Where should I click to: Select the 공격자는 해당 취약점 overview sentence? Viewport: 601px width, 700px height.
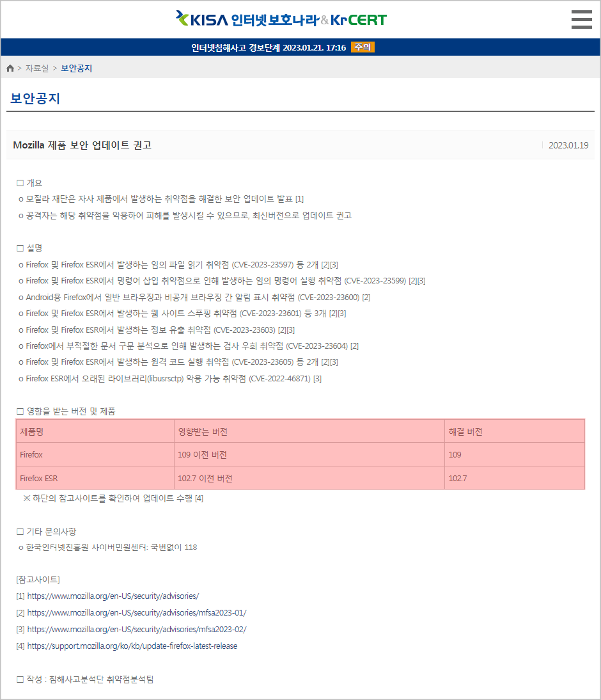[185, 215]
